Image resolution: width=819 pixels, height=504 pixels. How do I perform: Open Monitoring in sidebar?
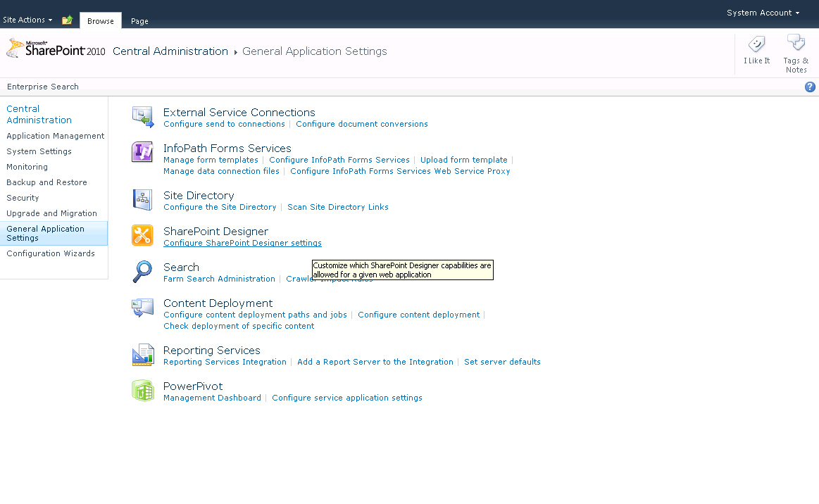click(x=27, y=167)
